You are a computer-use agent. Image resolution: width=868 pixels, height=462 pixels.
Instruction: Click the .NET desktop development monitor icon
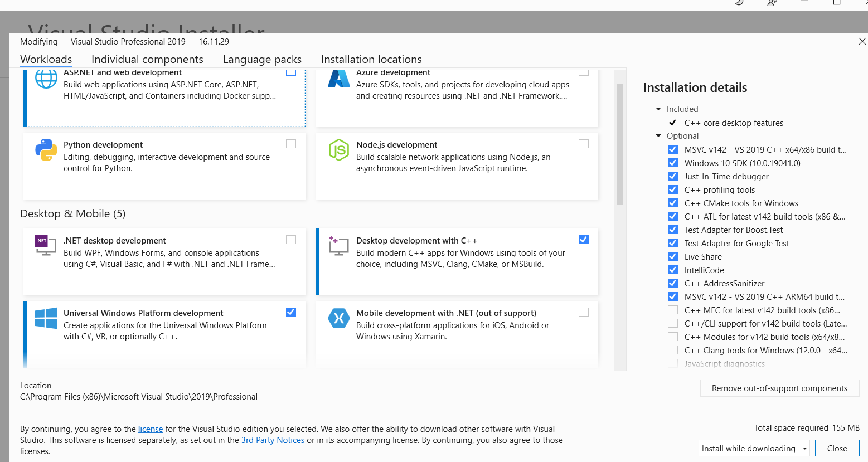click(46, 245)
